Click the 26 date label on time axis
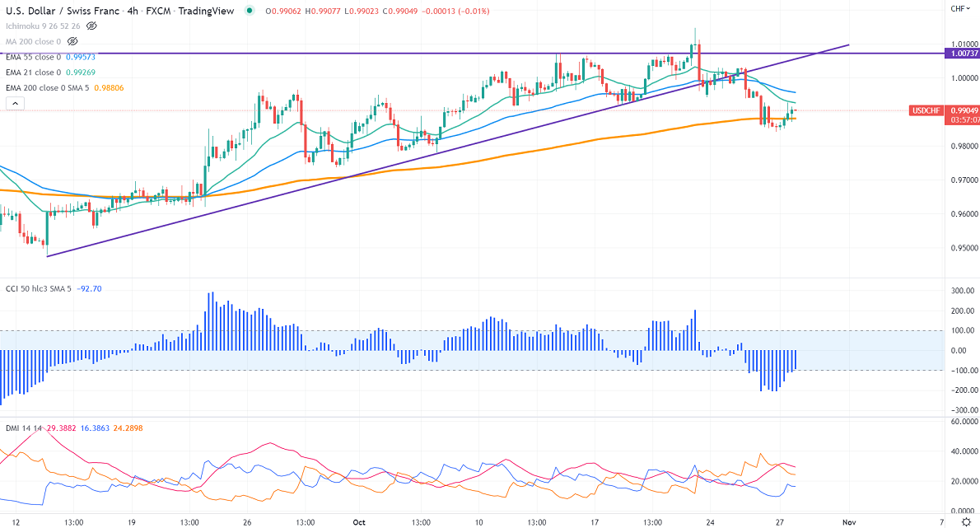 click(x=247, y=522)
